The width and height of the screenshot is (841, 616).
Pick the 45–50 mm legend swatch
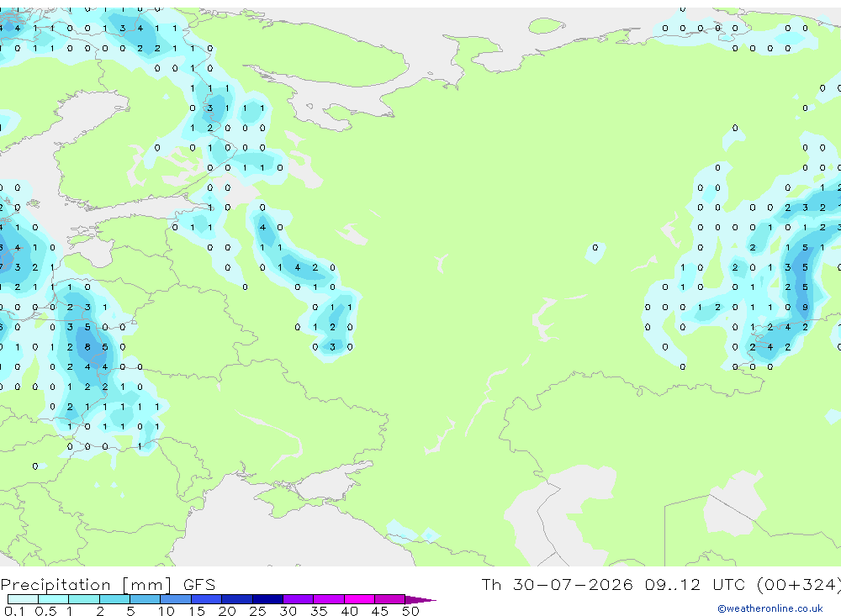(389, 599)
